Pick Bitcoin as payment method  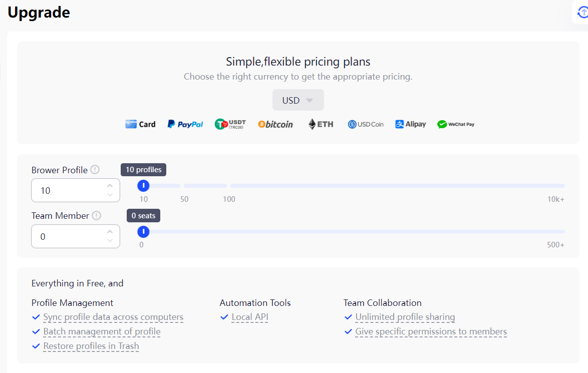click(x=275, y=124)
